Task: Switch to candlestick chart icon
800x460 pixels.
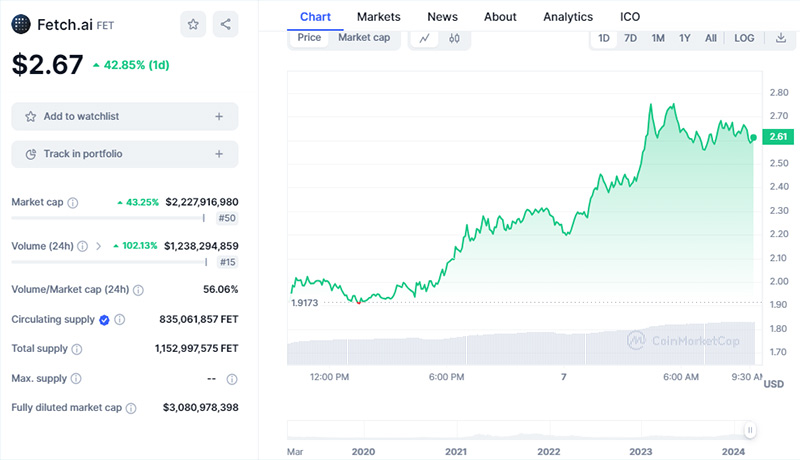Action: 454,38
